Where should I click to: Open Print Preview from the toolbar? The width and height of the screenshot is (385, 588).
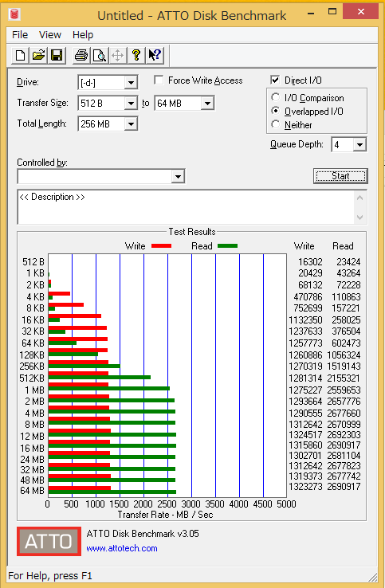coord(100,56)
